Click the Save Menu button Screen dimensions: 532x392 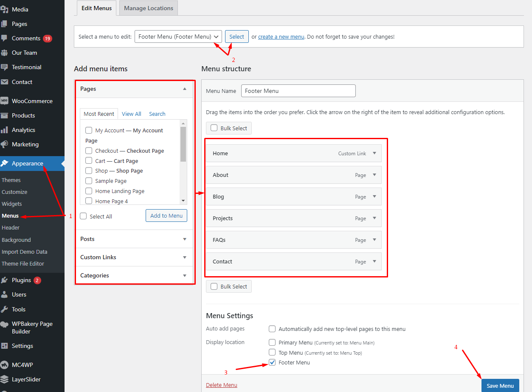tap(500, 386)
